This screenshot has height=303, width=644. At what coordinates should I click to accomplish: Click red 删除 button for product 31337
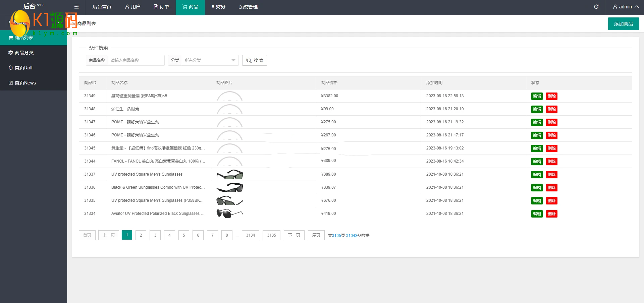(x=551, y=175)
